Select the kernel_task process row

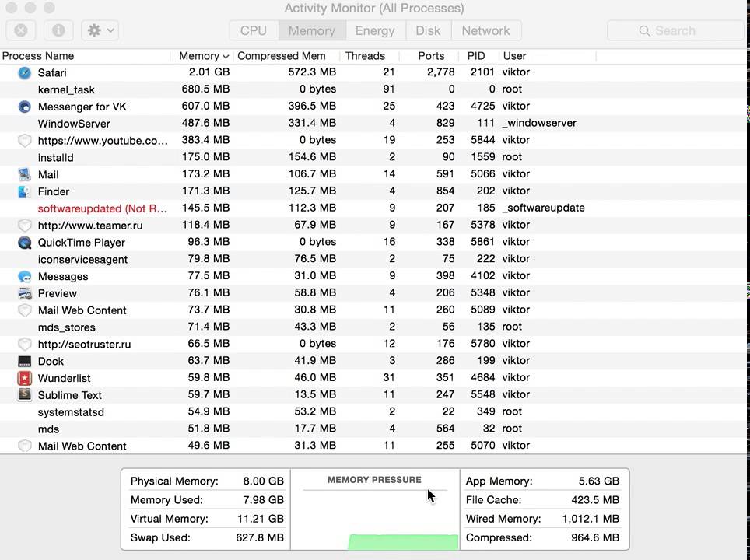tap(373, 89)
